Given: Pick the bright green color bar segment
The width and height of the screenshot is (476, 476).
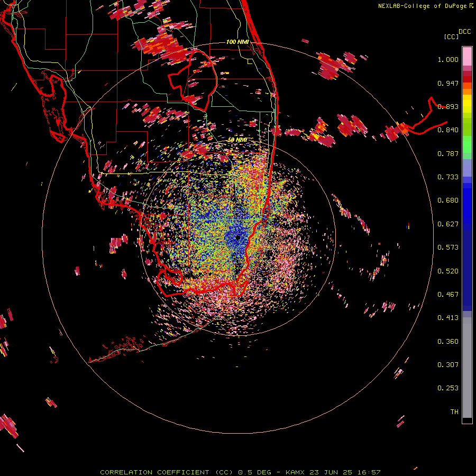Looking at the screenshot, I should click(x=467, y=144).
